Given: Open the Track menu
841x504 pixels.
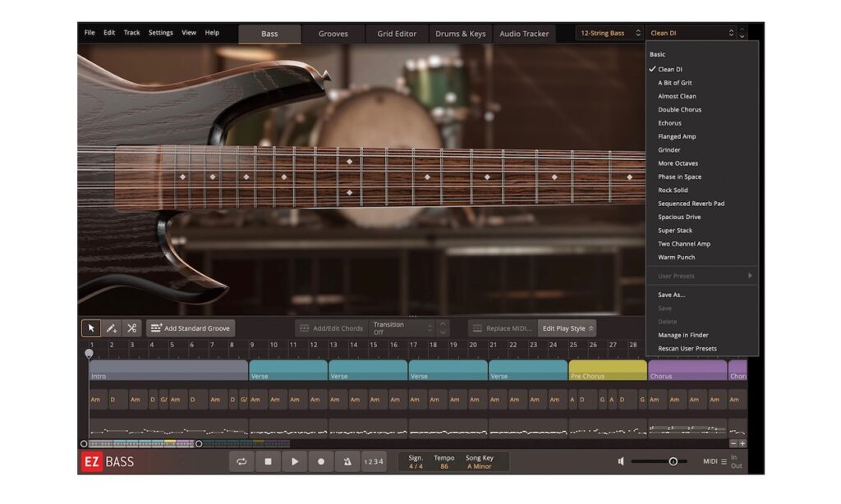Looking at the screenshot, I should pyautogui.click(x=132, y=33).
